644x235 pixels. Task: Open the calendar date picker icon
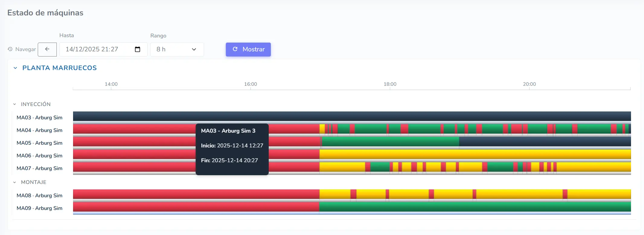pyautogui.click(x=137, y=49)
